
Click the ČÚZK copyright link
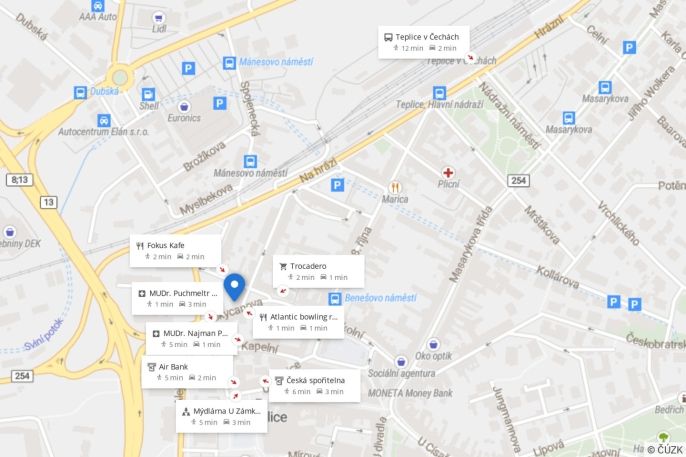tap(665, 450)
